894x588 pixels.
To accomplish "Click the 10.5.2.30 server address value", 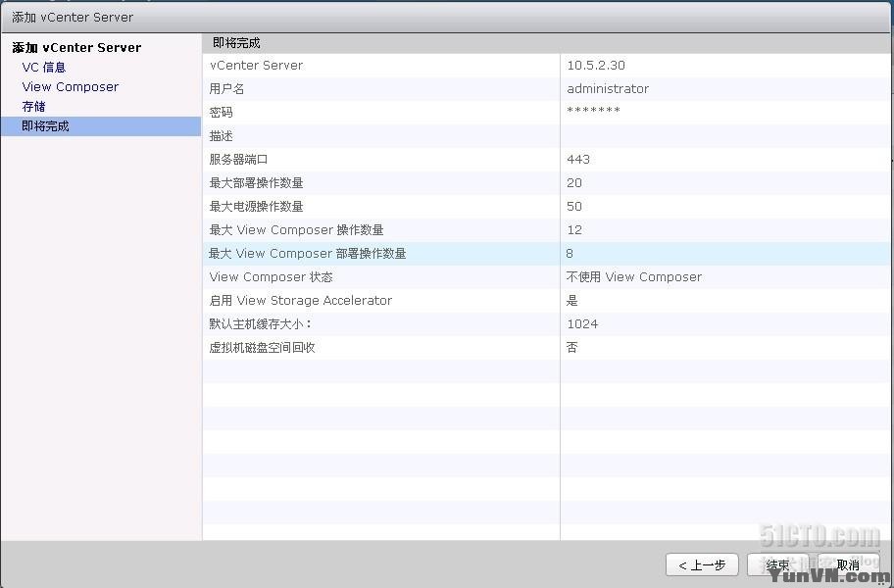I will coord(596,65).
